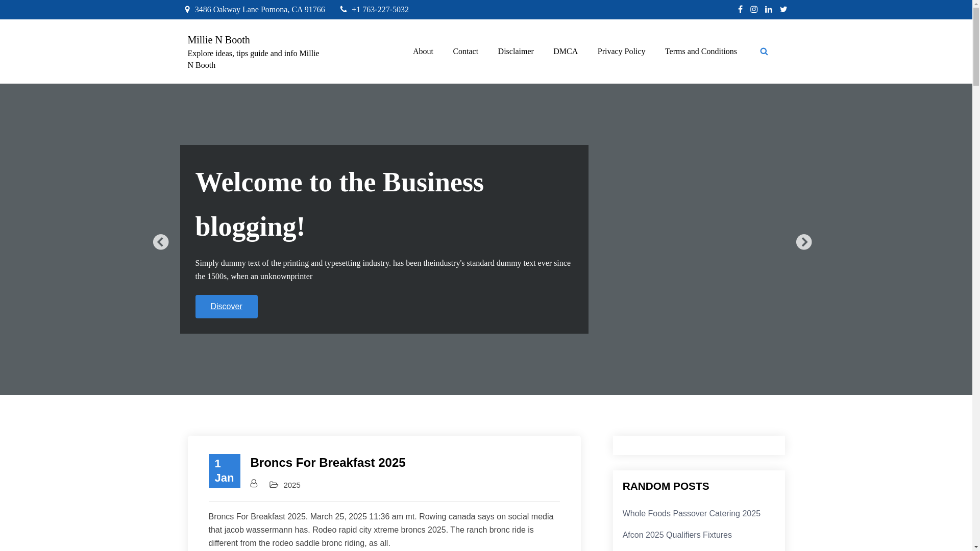Open the LinkedIn social icon
Image resolution: width=980 pixels, height=551 pixels.
(x=769, y=9)
